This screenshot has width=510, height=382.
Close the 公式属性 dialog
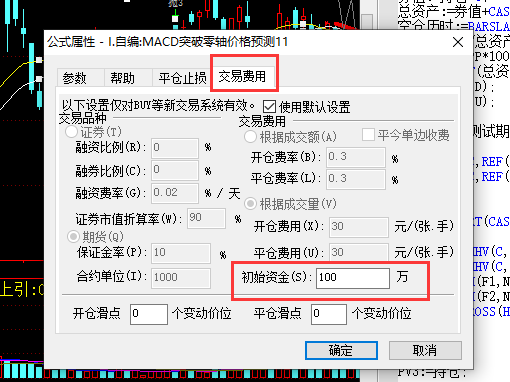[458, 42]
